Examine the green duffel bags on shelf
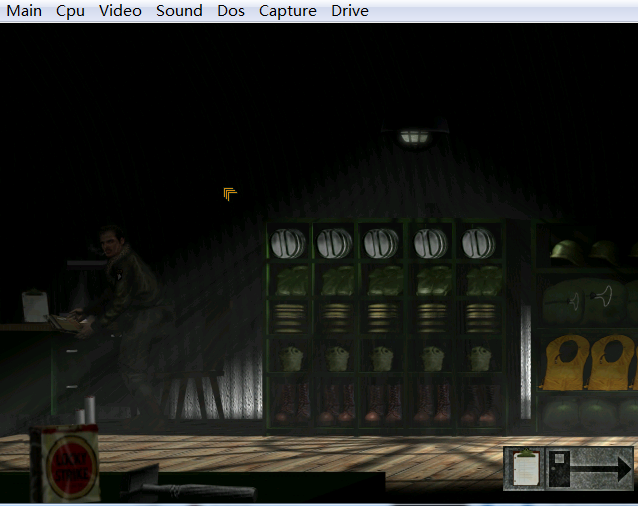638x506 pixels. [x=590, y=303]
